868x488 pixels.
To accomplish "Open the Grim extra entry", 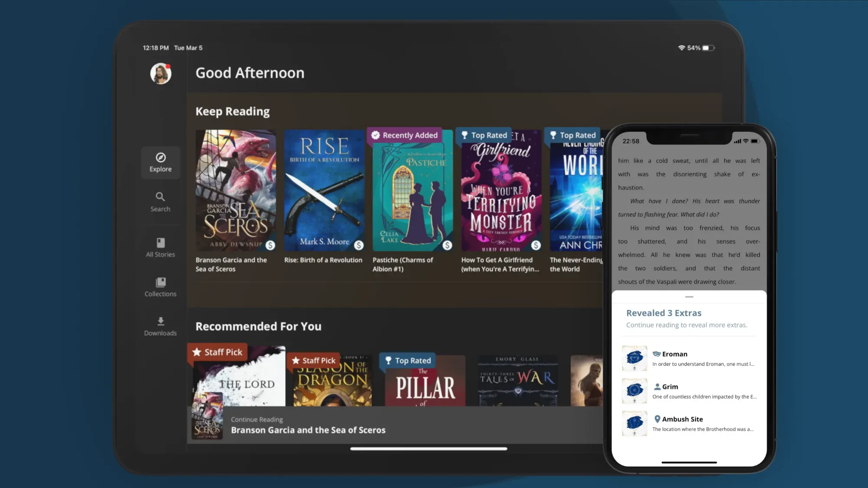I will pos(689,391).
